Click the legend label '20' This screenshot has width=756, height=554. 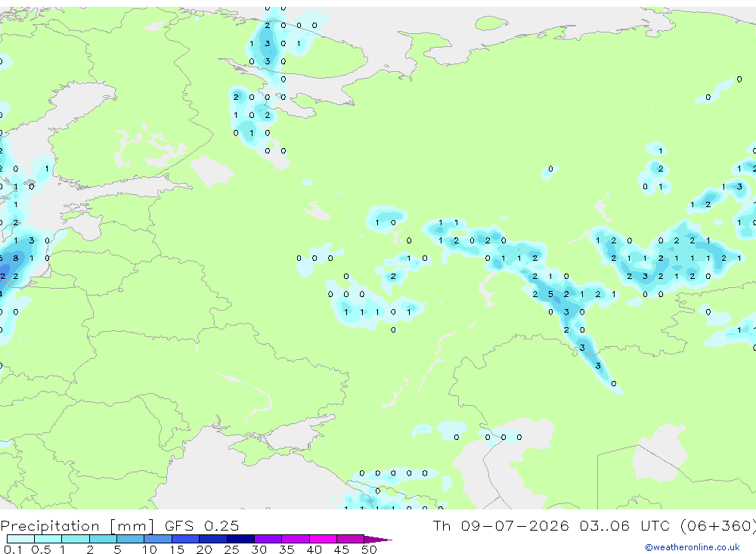[x=204, y=549]
